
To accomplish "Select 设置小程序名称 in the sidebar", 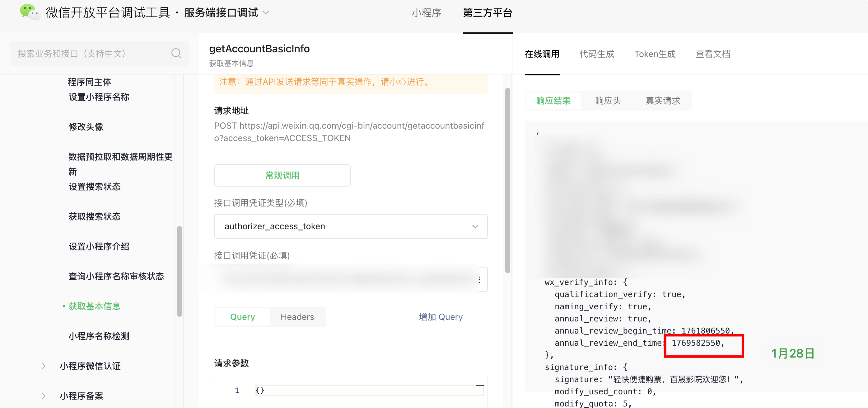I will (x=99, y=97).
